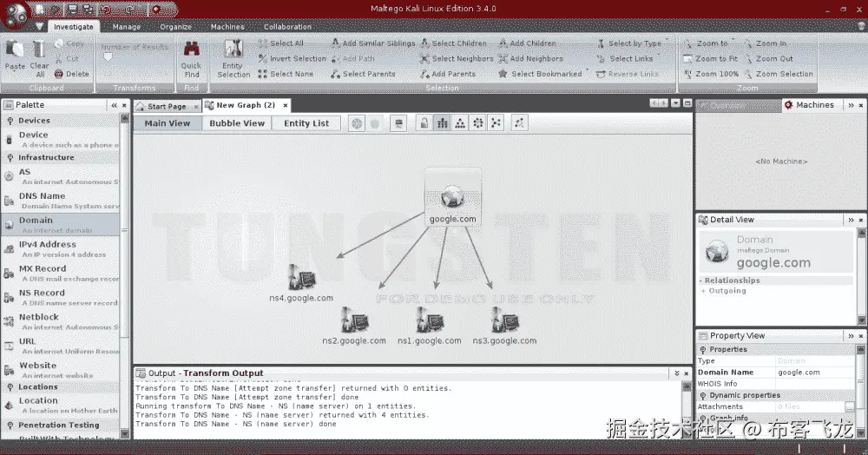This screenshot has height=455, width=868.
Task: Click the new graph icon in quick toolbar
Action: tap(39, 10)
